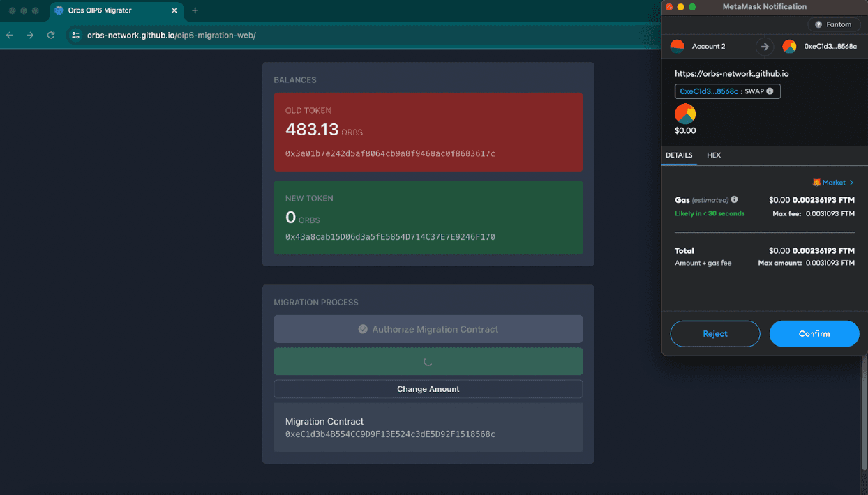Click the Change Amount button
Screen dimensions: 868x495
point(428,389)
